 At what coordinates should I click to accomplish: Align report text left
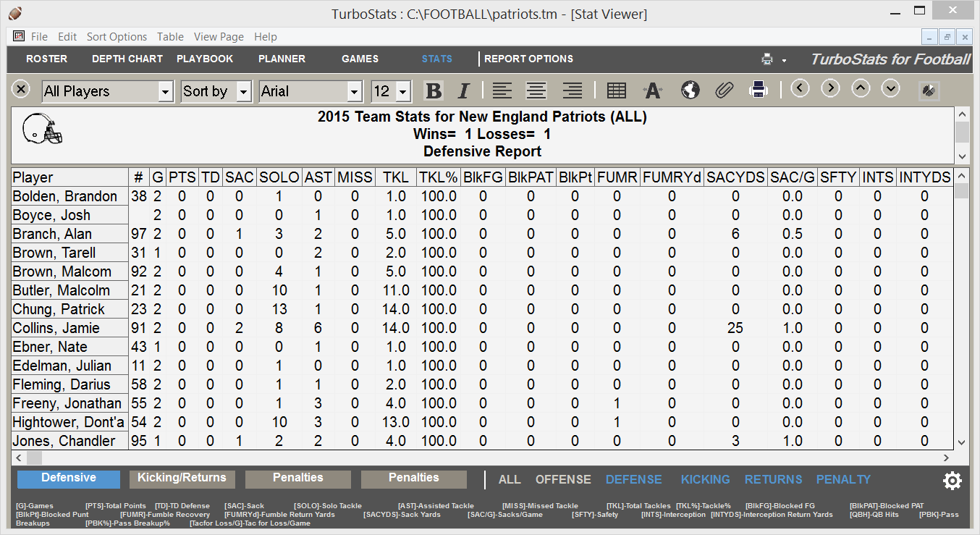coord(502,90)
